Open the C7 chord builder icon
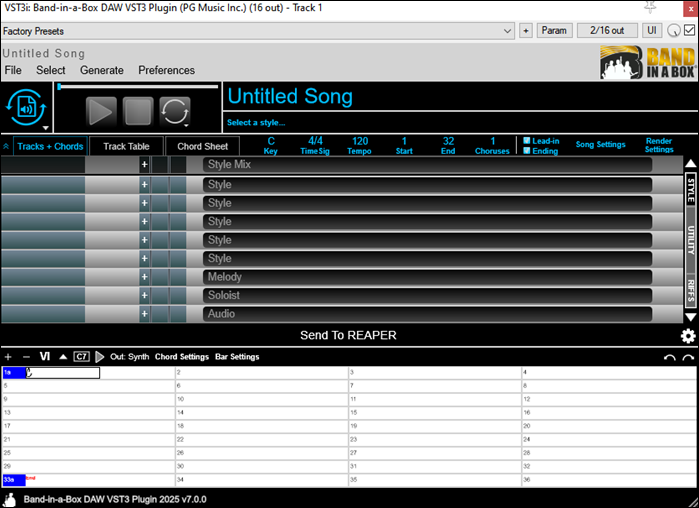The image size is (699, 508). click(82, 356)
